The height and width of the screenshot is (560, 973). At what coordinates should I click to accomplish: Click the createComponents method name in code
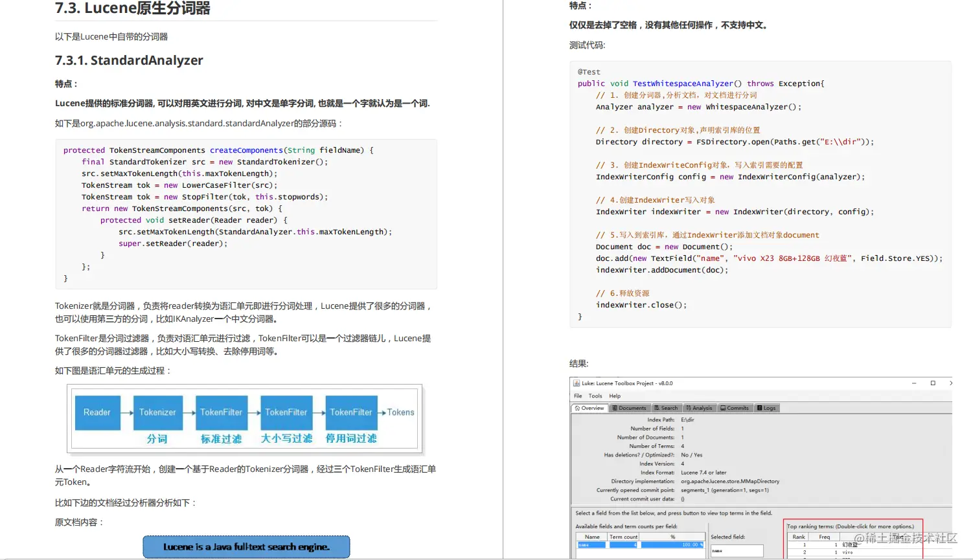(246, 150)
